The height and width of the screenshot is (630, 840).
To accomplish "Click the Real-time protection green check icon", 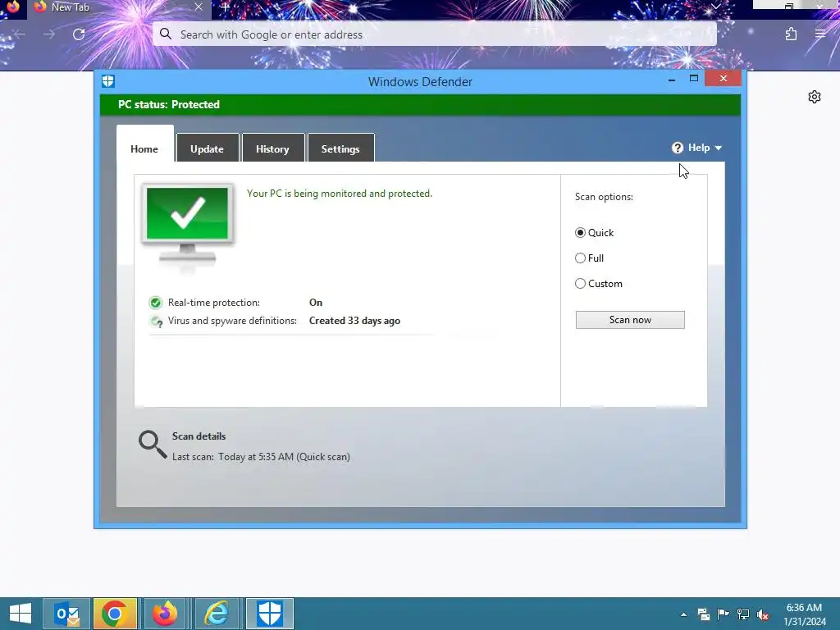I will tap(155, 303).
